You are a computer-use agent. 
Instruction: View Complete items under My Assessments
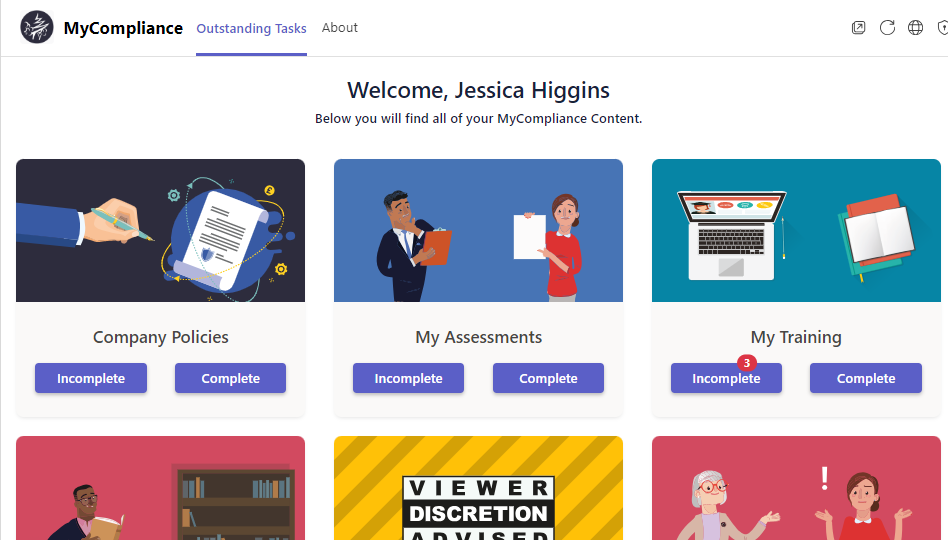pos(548,378)
